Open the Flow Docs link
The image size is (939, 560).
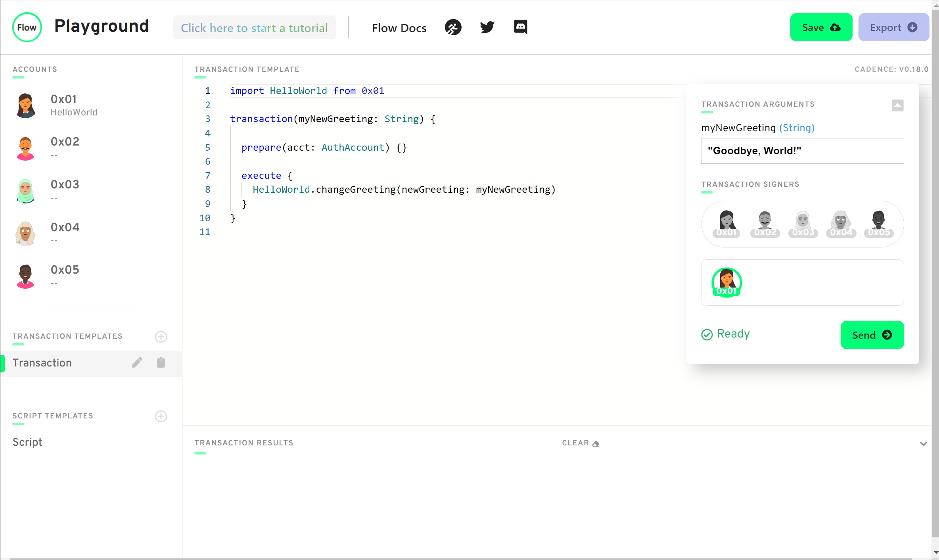tap(399, 28)
